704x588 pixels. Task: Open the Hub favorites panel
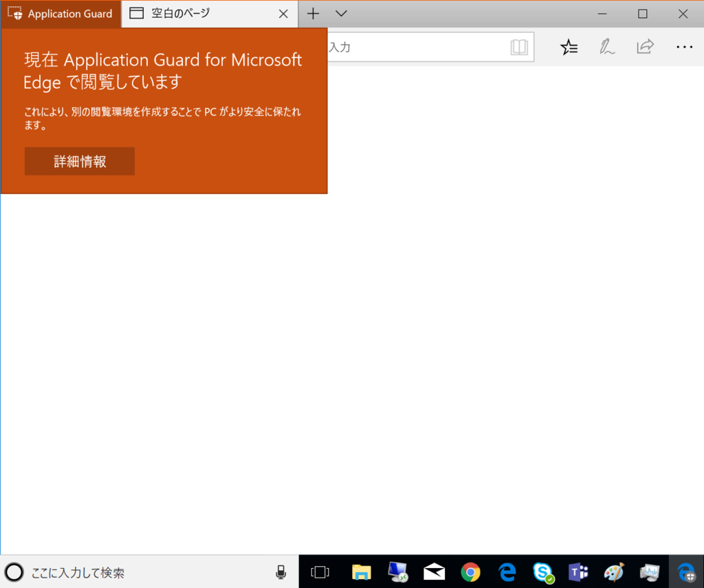pyautogui.click(x=569, y=47)
